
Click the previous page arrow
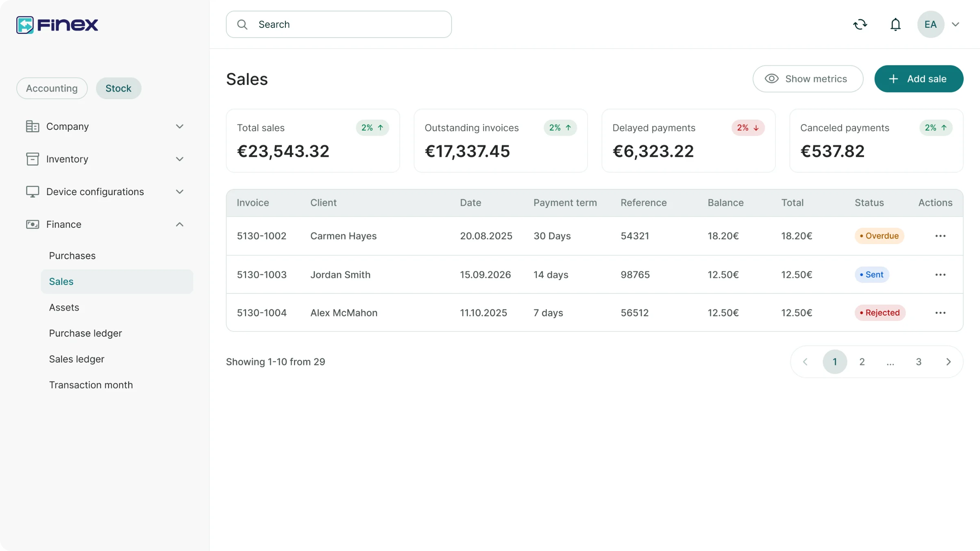[805, 362]
